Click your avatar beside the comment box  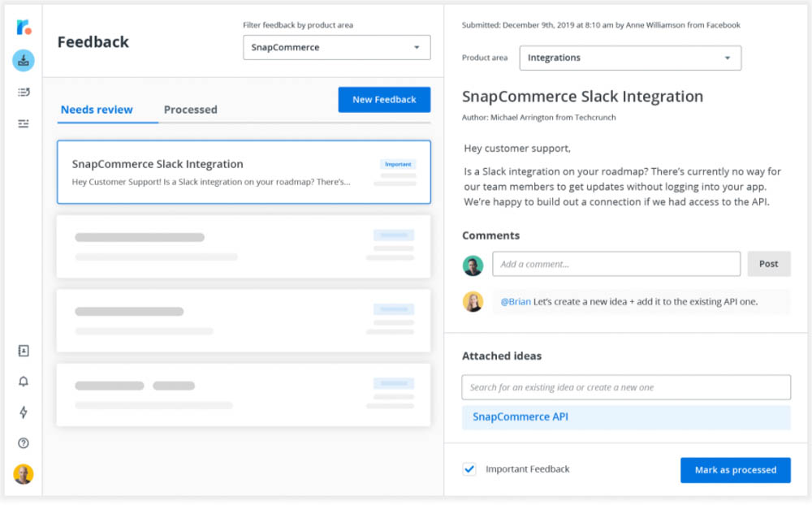[x=473, y=265]
